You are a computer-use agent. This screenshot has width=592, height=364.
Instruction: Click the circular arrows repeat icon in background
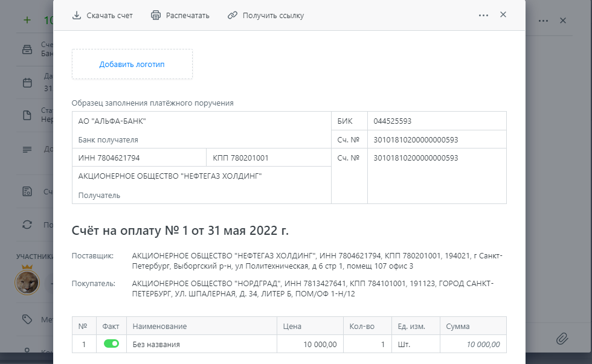(27, 225)
